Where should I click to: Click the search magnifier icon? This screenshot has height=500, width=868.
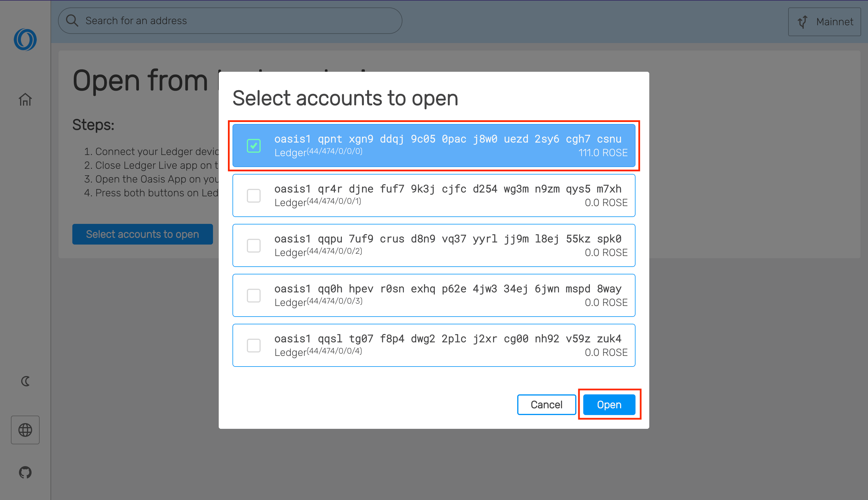(72, 21)
